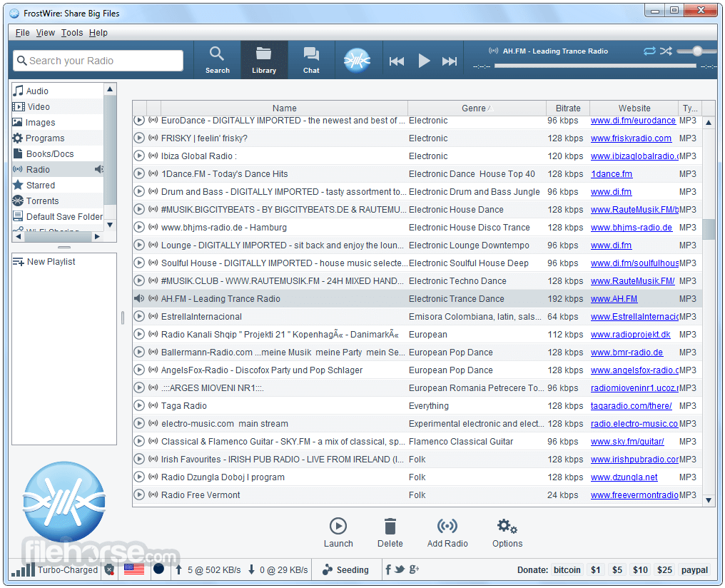Open the File menu

click(22, 32)
